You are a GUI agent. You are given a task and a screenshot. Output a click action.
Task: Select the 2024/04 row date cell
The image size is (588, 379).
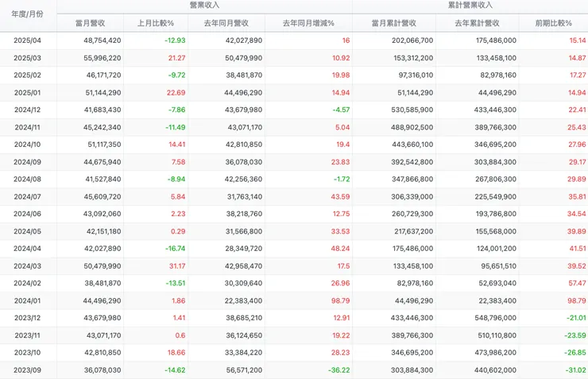27,248
